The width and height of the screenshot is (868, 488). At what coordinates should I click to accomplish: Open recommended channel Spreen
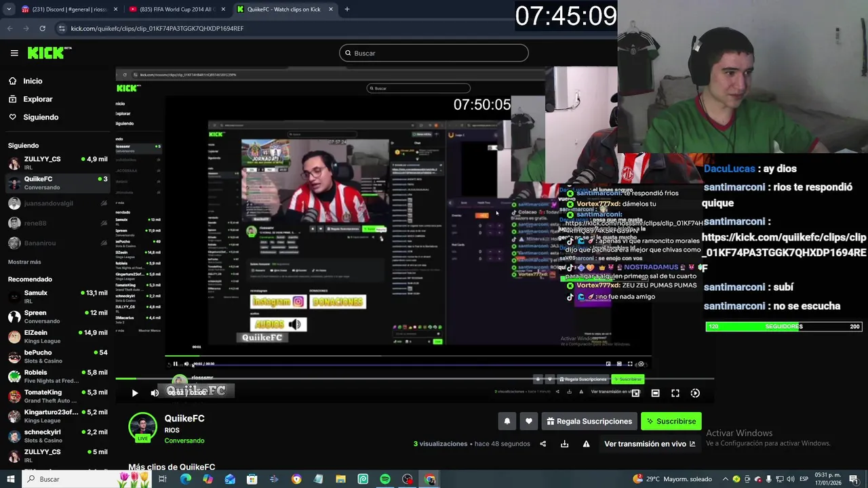(58, 317)
